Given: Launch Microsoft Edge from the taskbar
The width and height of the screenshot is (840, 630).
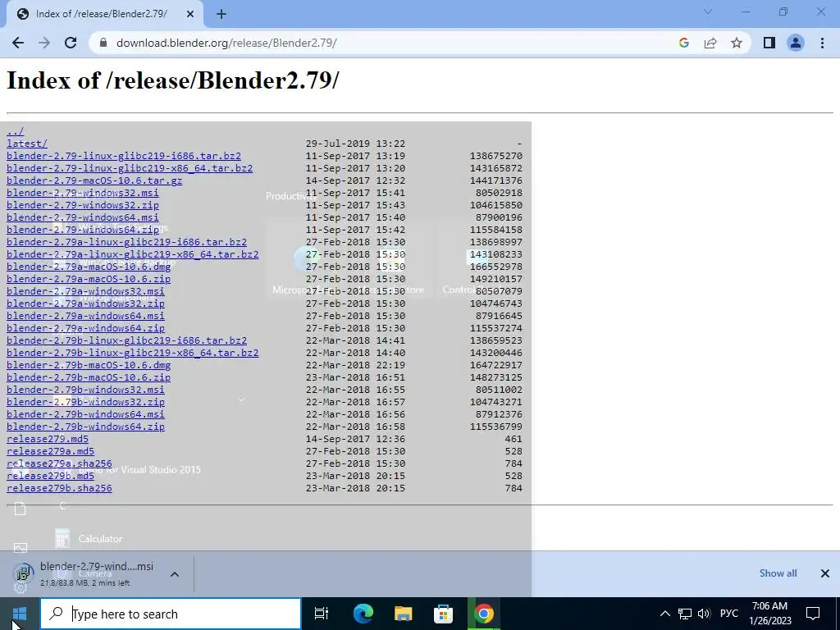Looking at the screenshot, I should click(363, 614).
